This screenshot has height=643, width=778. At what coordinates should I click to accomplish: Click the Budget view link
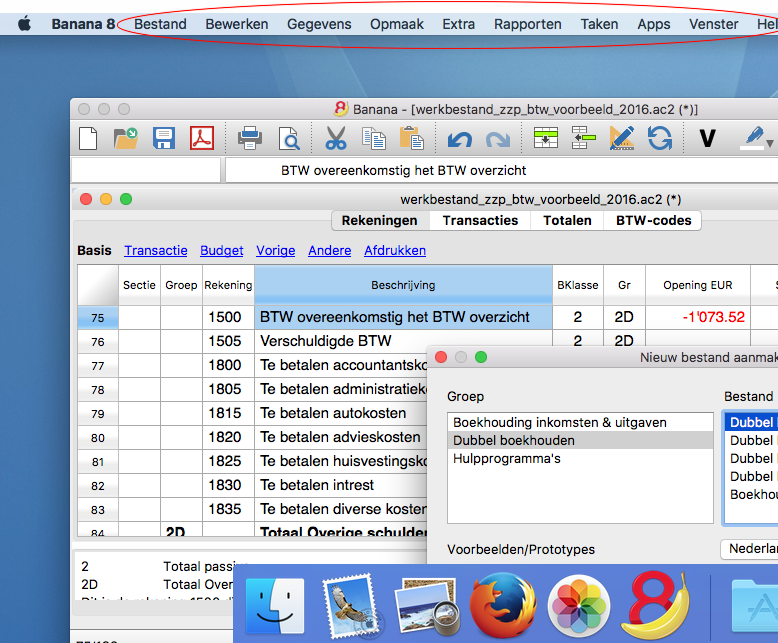point(222,251)
